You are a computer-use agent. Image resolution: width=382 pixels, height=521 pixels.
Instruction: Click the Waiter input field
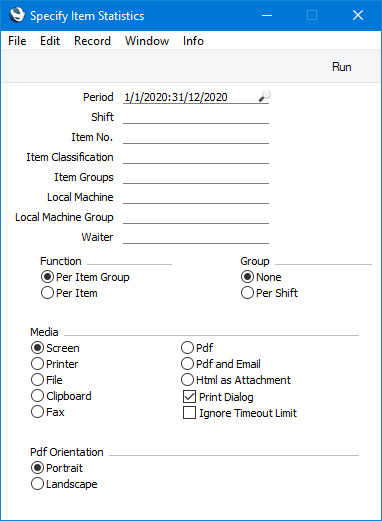(196, 237)
